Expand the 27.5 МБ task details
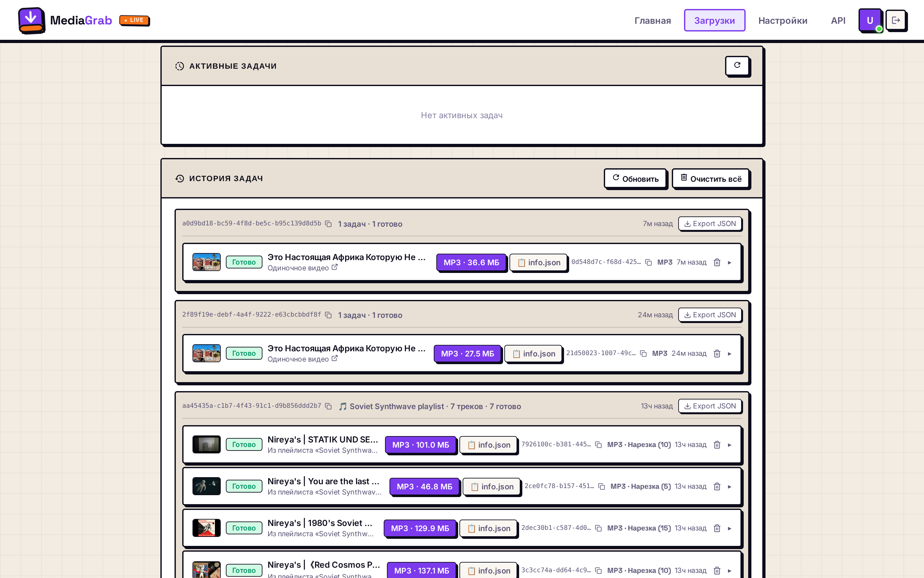924x578 pixels. tap(730, 354)
